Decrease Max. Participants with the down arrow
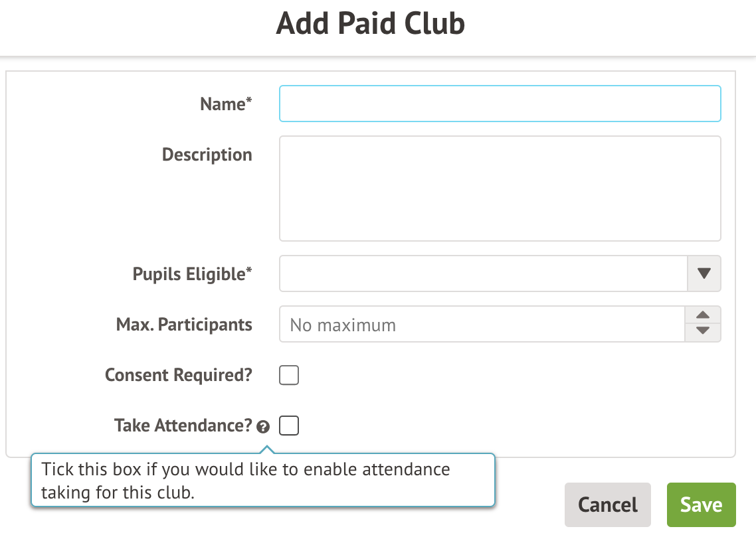 tap(703, 332)
